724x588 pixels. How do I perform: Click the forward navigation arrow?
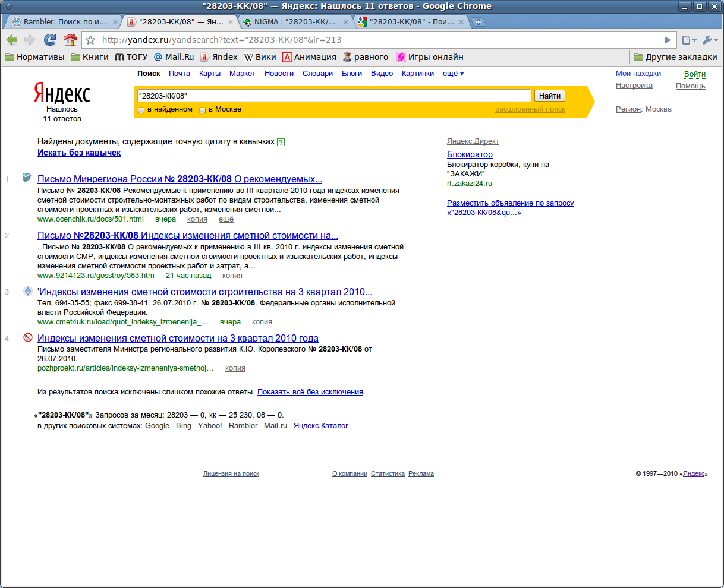[30, 40]
